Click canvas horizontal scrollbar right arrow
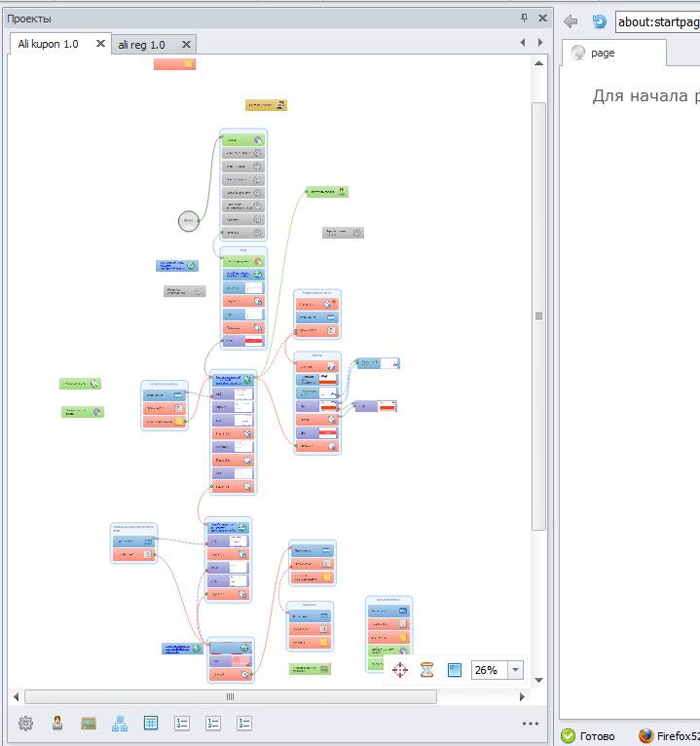The width and height of the screenshot is (700, 746). (x=522, y=697)
